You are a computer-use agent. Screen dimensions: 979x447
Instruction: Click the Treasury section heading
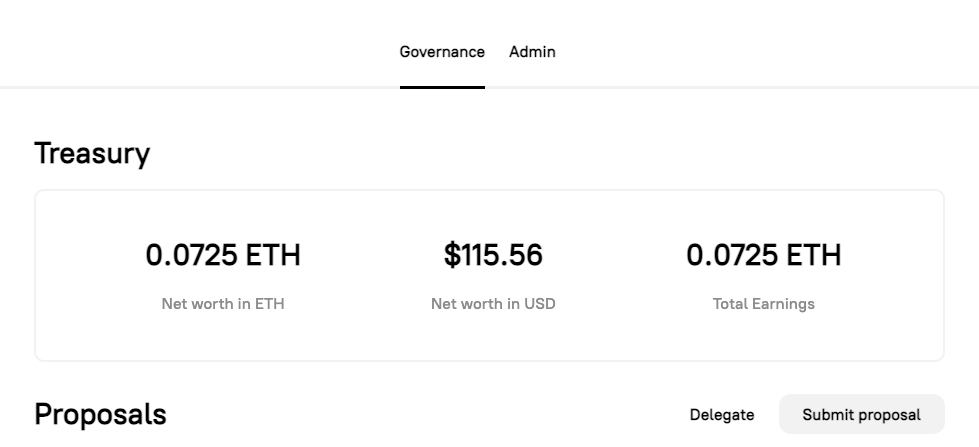[92, 154]
